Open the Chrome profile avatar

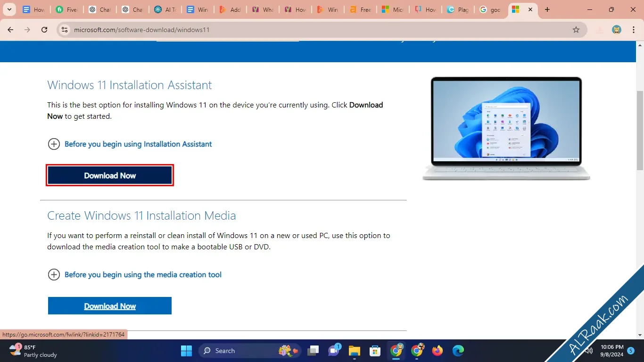(617, 30)
